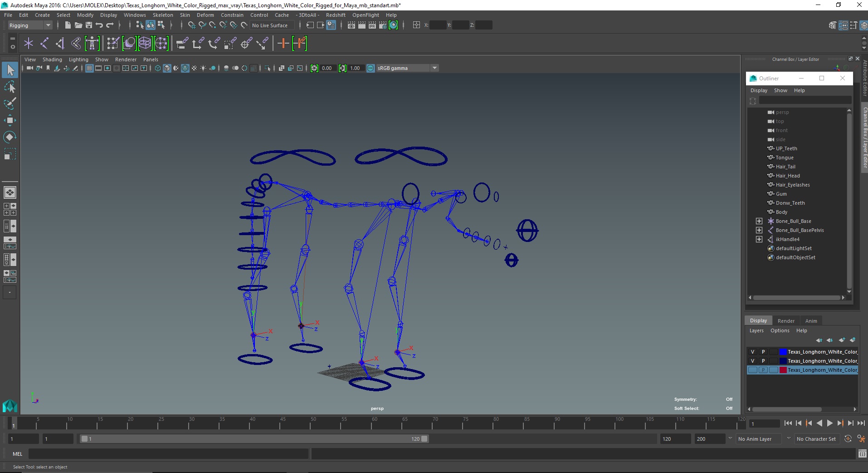The height and width of the screenshot is (473, 868).
Task: Click the Set Key plus icon
Action: click(283, 44)
